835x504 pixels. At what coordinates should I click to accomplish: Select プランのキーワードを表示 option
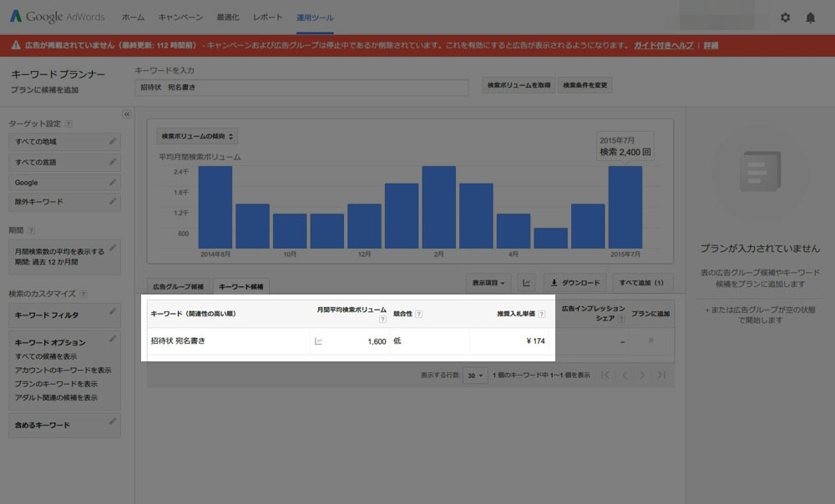pyautogui.click(x=56, y=384)
